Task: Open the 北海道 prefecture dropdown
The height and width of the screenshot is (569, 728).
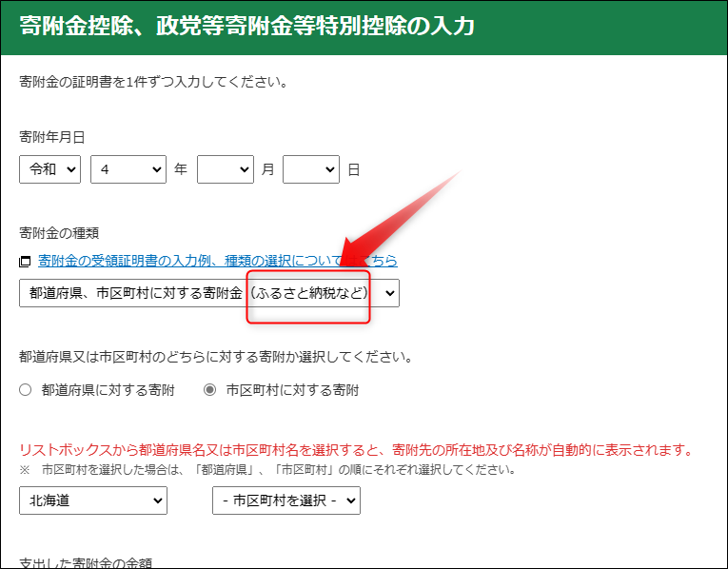Action: [x=93, y=500]
